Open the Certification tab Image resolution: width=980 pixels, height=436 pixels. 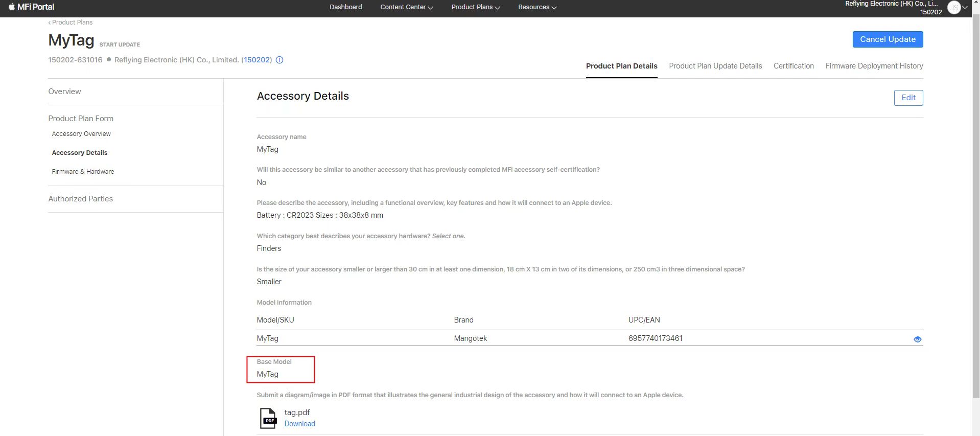pyautogui.click(x=793, y=66)
